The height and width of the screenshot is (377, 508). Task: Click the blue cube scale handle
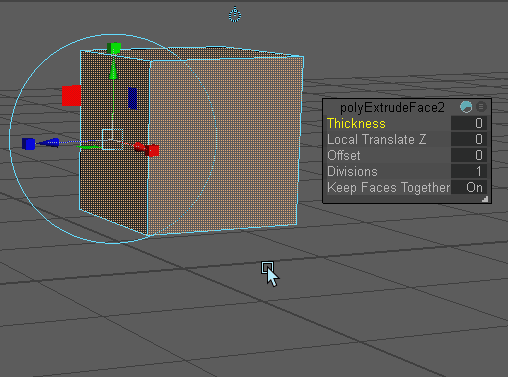pyautogui.click(x=29, y=144)
